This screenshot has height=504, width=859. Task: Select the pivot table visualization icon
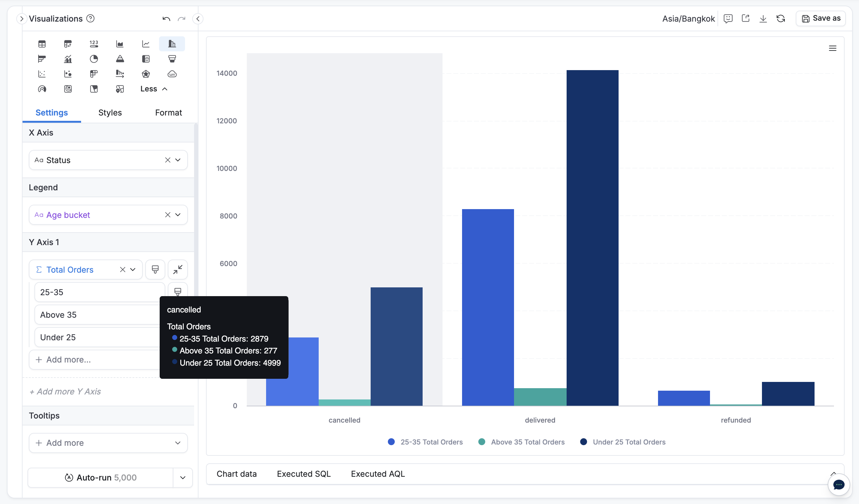(68, 44)
